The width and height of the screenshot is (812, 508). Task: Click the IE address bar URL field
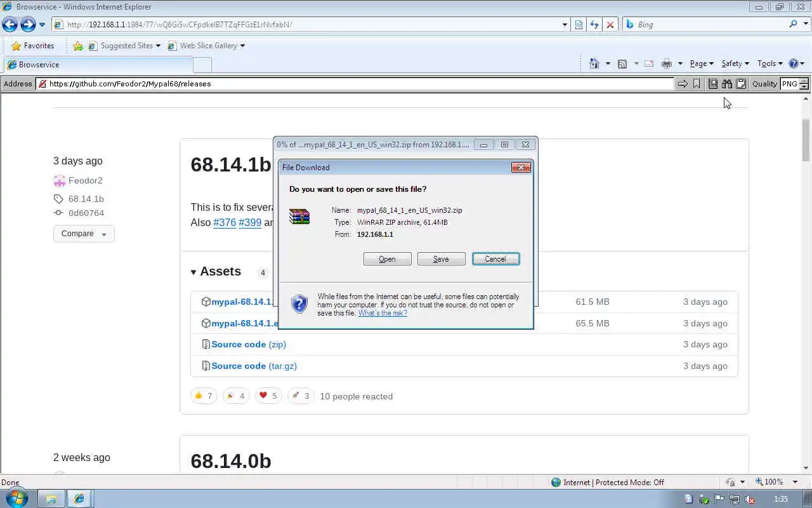[x=308, y=25]
